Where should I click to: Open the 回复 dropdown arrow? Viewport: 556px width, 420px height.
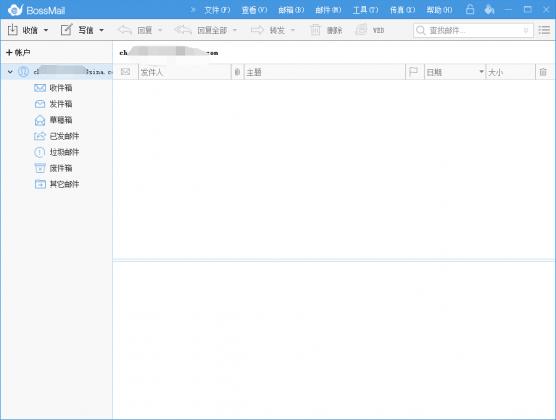click(x=160, y=30)
